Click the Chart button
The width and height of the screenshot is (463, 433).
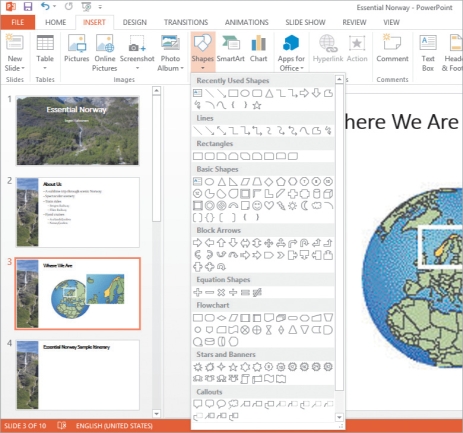click(259, 49)
